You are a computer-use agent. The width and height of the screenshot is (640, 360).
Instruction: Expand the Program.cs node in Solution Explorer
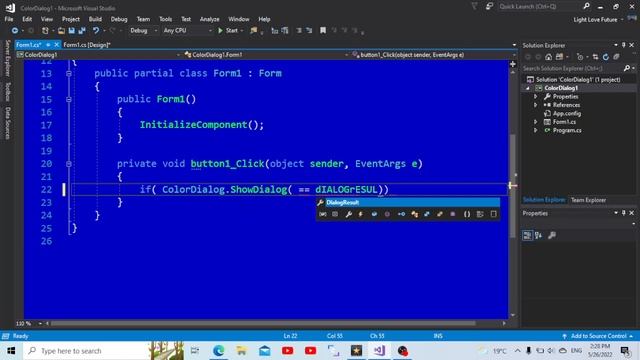tap(536, 131)
